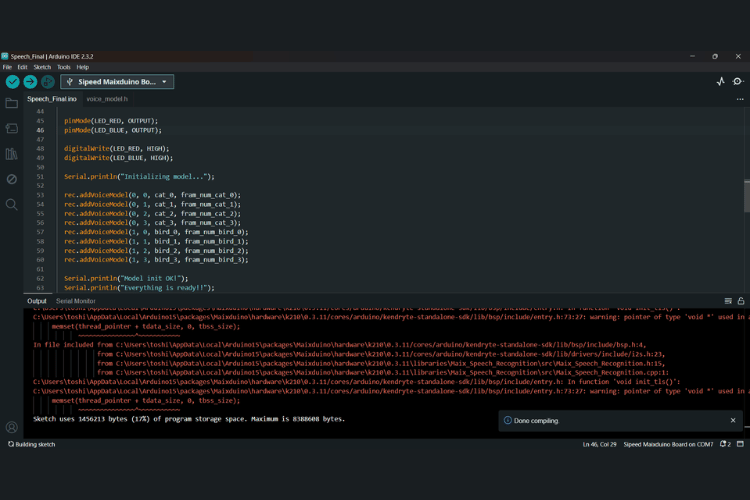Click the addVoiceModel cat_1 line

(153, 204)
